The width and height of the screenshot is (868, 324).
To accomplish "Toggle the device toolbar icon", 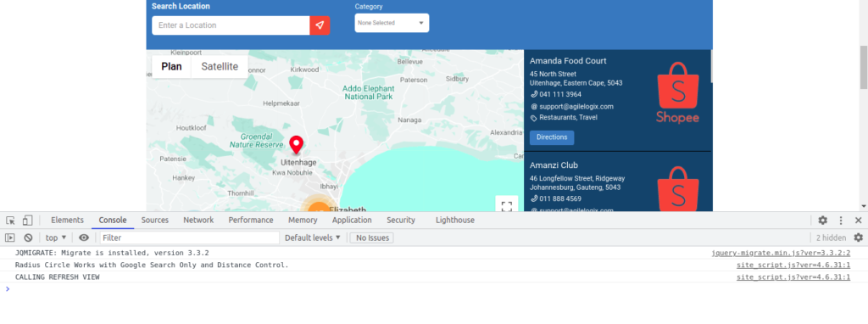I will pos(27,221).
